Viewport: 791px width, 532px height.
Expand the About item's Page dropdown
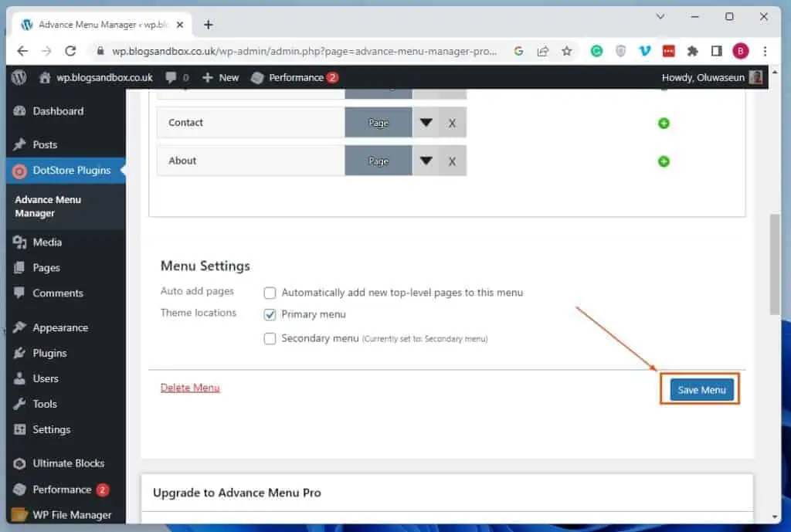(x=426, y=161)
